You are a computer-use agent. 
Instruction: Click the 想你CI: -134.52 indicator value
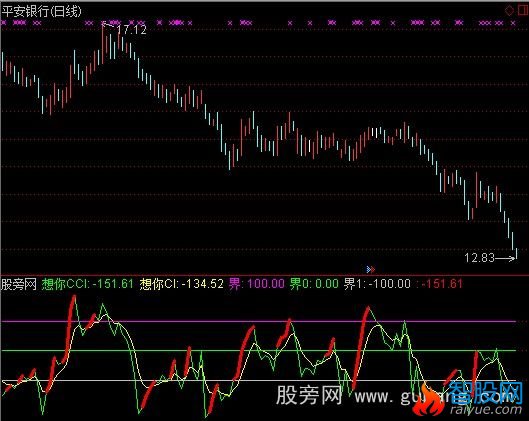[x=182, y=284]
